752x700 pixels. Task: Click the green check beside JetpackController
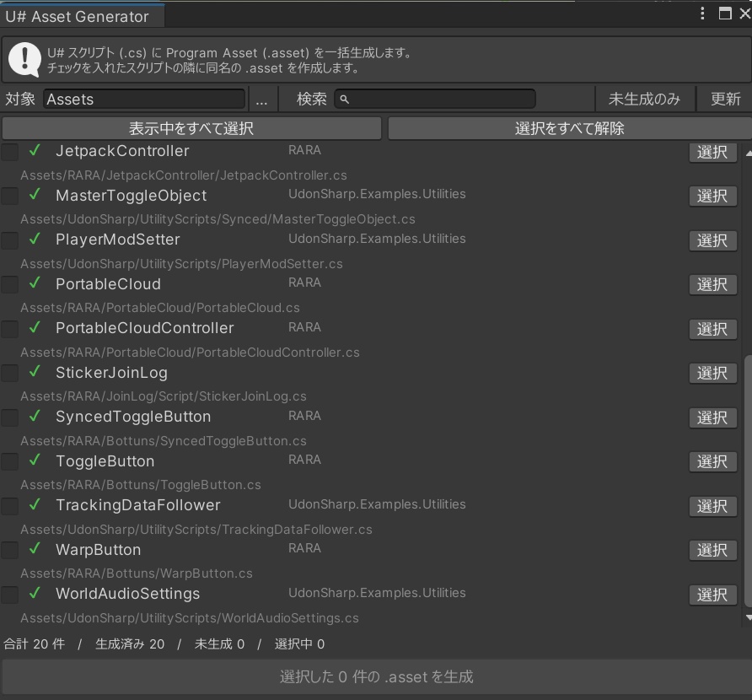point(35,150)
